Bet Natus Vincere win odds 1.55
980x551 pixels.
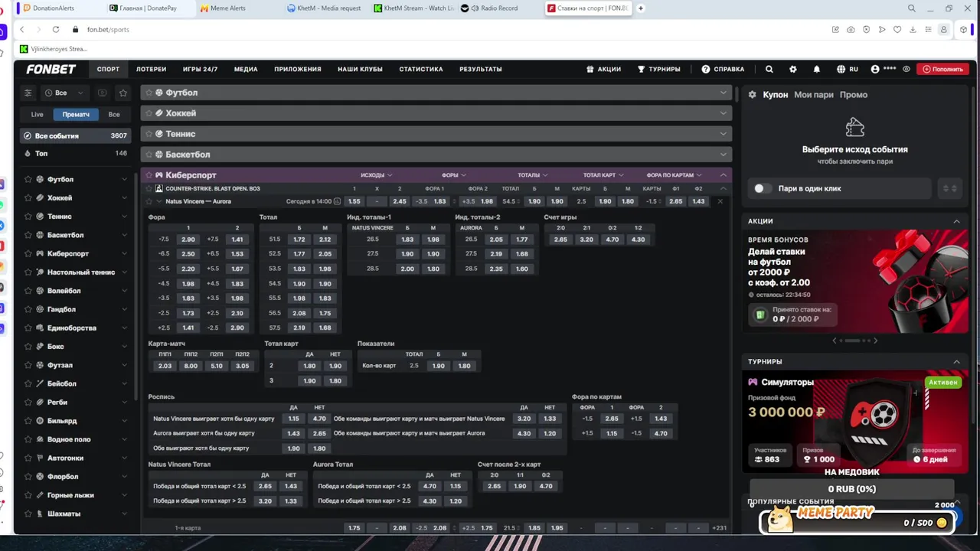354,201
